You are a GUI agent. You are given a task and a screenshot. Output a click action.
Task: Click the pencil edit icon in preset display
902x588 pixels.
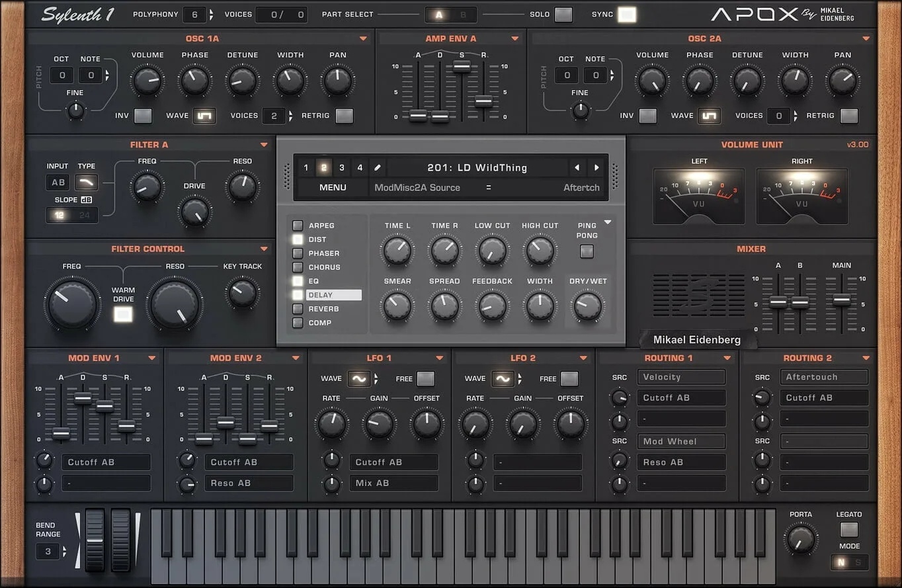point(377,168)
